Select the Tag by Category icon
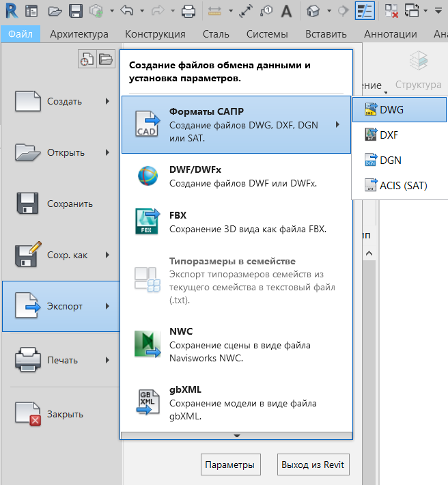 (x=266, y=11)
